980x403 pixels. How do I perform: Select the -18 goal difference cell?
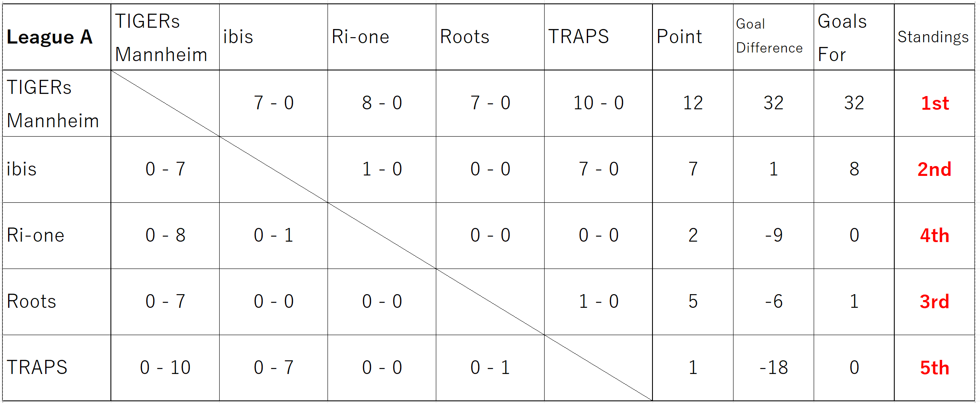(x=773, y=368)
